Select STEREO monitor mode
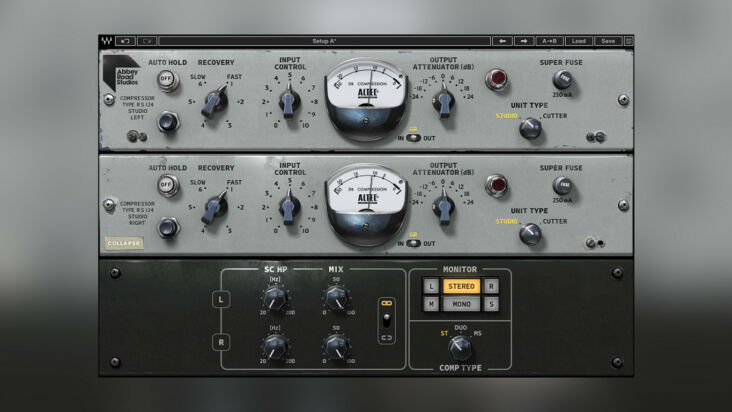 click(x=461, y=286)
